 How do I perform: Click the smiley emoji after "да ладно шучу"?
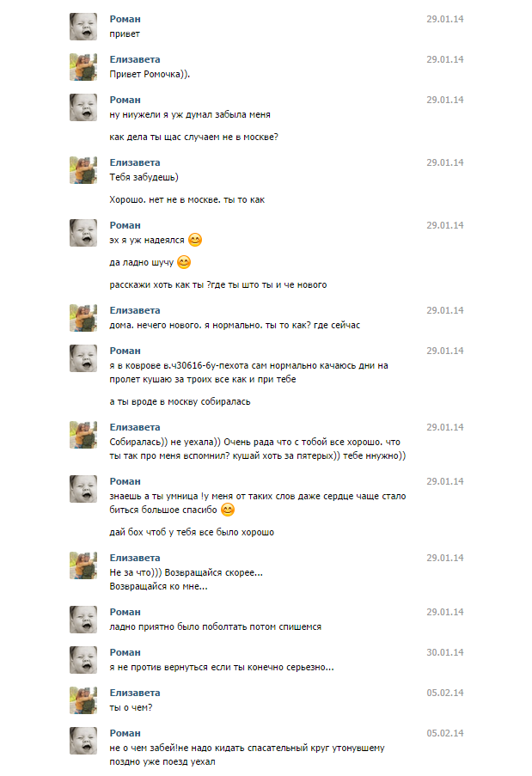tap(183, 262)
